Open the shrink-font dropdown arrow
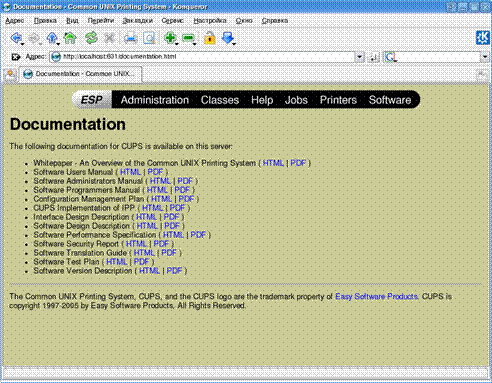 195,44
